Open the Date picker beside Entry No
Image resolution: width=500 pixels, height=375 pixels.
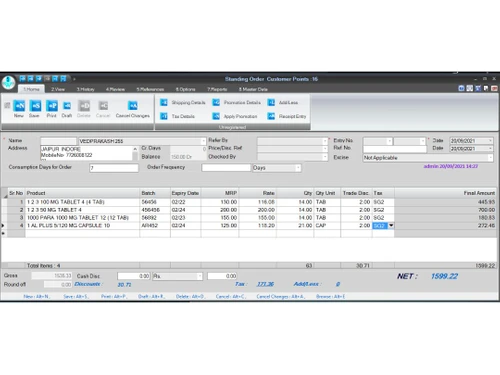pyautogui.click(x=490, y=141)
